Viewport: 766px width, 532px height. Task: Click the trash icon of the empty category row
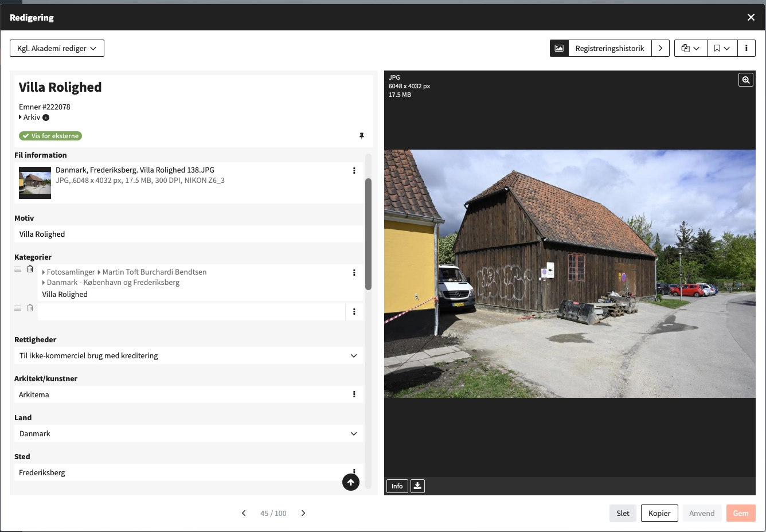pyautogui.click(x=30, y=308)
